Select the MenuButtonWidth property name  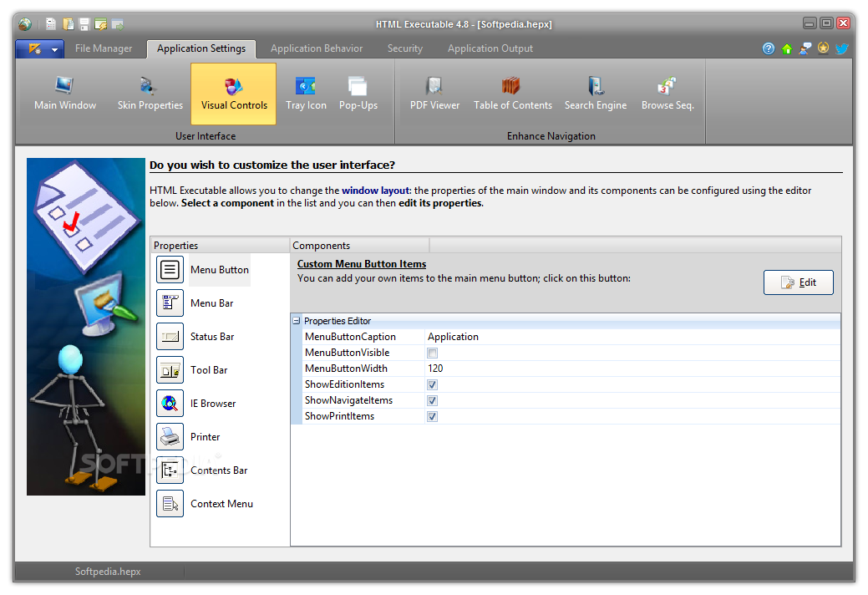tap(346, 369)
